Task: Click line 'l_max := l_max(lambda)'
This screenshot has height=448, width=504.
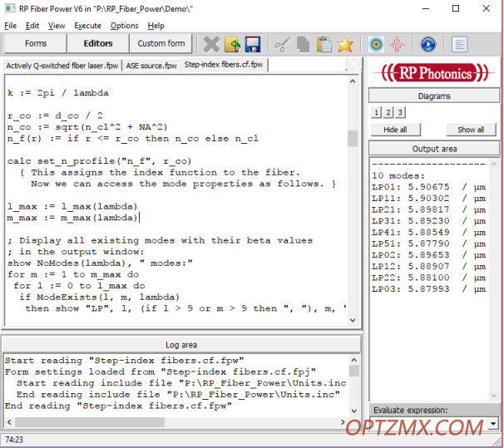Action: (x=72, y=206)
